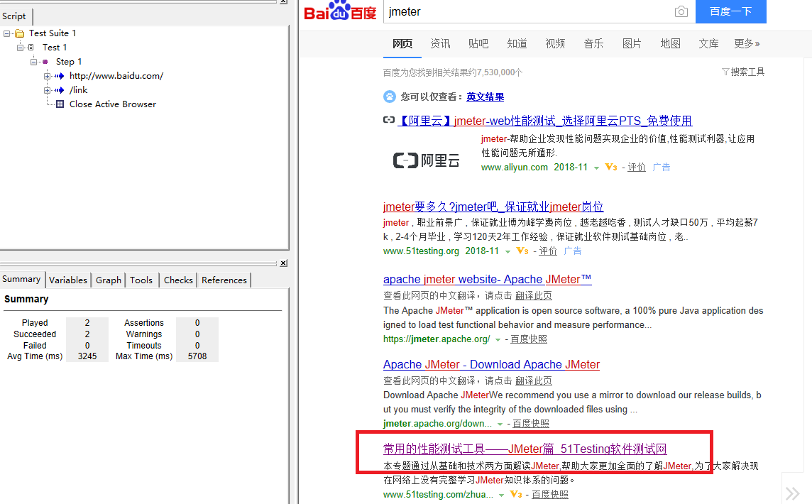Select the 音乐 search tab
Image resolution: width=812 pixels, height=504 pixels.
pos(593,43)
